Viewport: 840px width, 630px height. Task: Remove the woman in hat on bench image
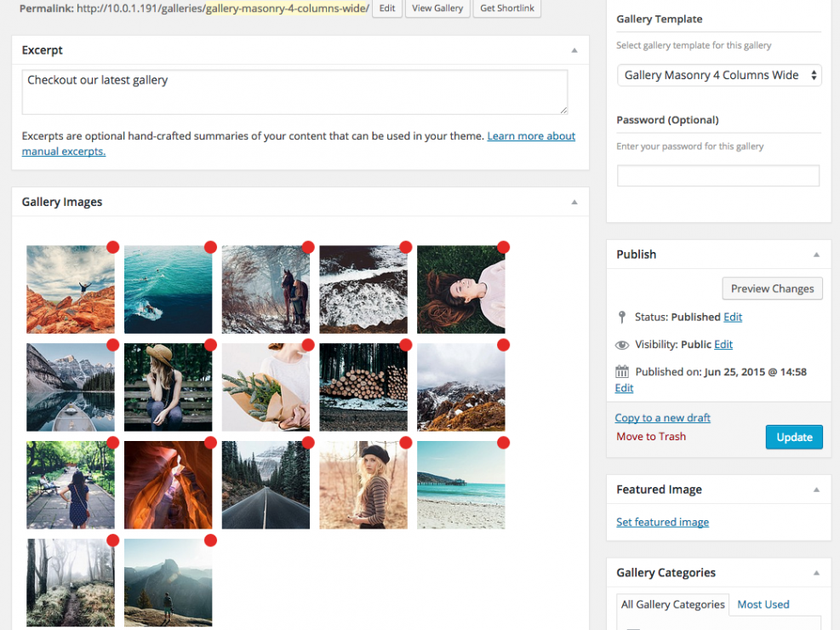pyautogui.click(x=210, y=345)
